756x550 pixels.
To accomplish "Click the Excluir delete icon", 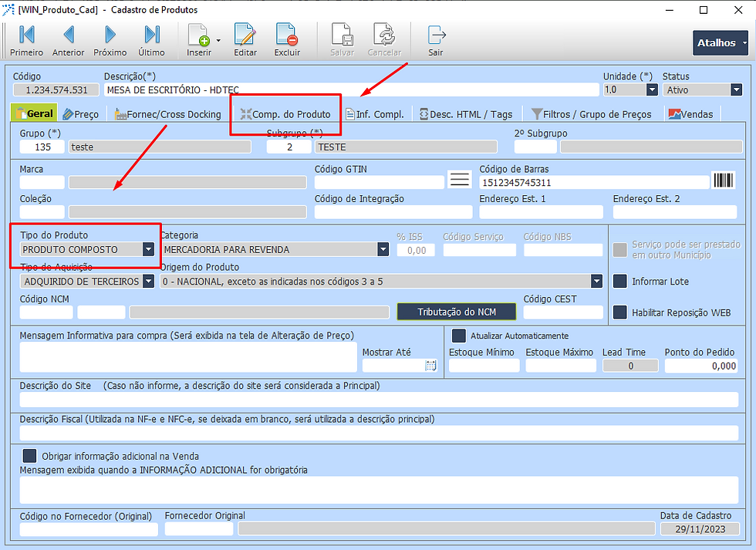I will tap(287, 35).
